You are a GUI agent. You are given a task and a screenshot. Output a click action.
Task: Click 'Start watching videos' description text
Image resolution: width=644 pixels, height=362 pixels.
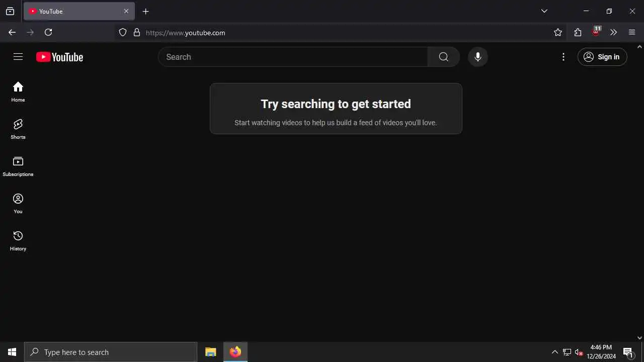tap(336, 123)
